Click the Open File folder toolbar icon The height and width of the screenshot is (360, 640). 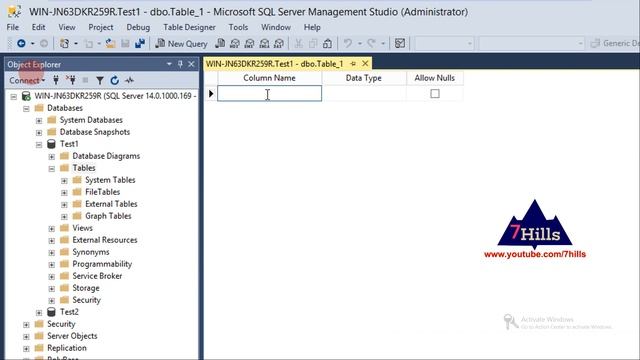coord(110,43)
